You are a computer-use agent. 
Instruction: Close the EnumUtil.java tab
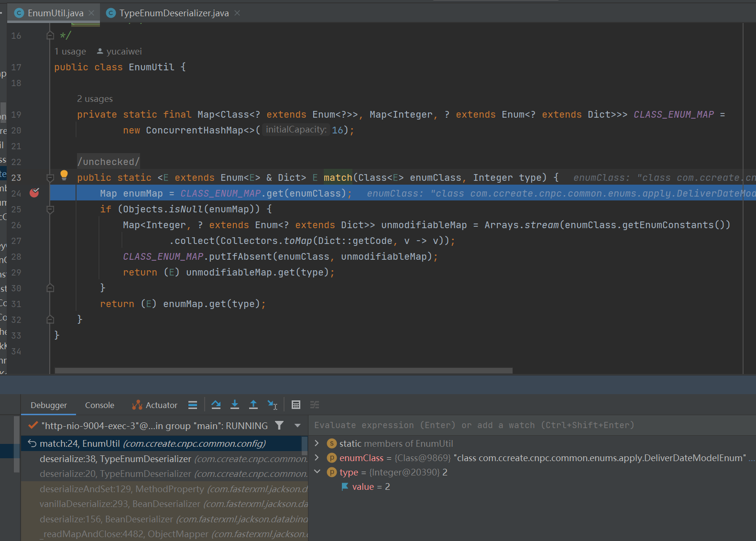coord(91,13)
